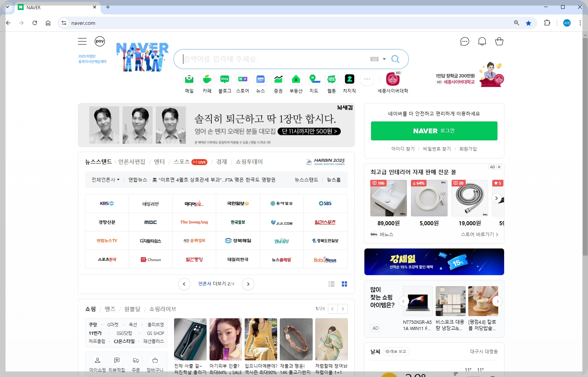
Task: Open 마이쇼핑 icon in shopping panel
Action: [x=98, y=364]
